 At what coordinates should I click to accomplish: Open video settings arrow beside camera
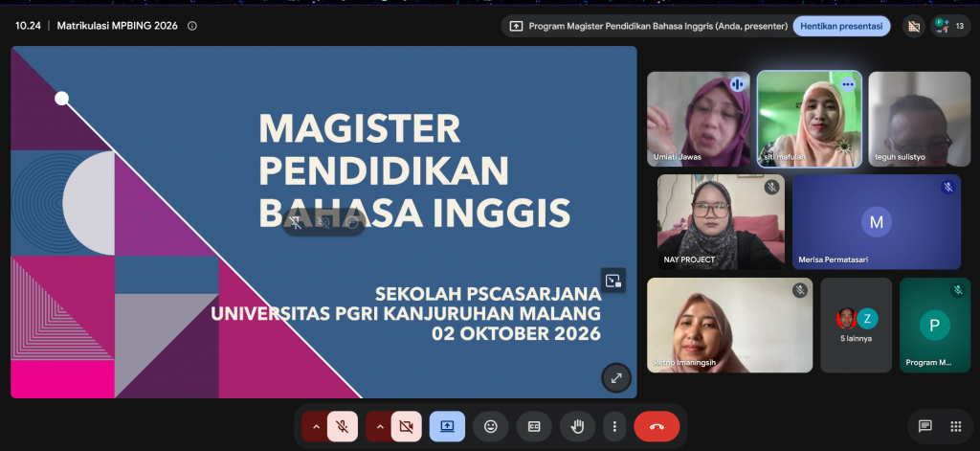pyautogui.click(x=380, y=427)
